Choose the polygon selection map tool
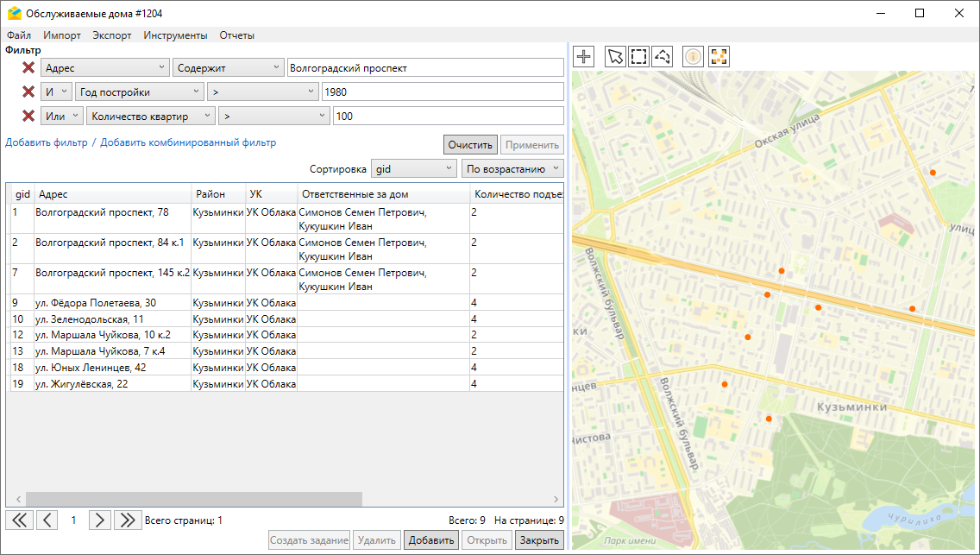This screenshot has height=555, width=980. point(662,57)
